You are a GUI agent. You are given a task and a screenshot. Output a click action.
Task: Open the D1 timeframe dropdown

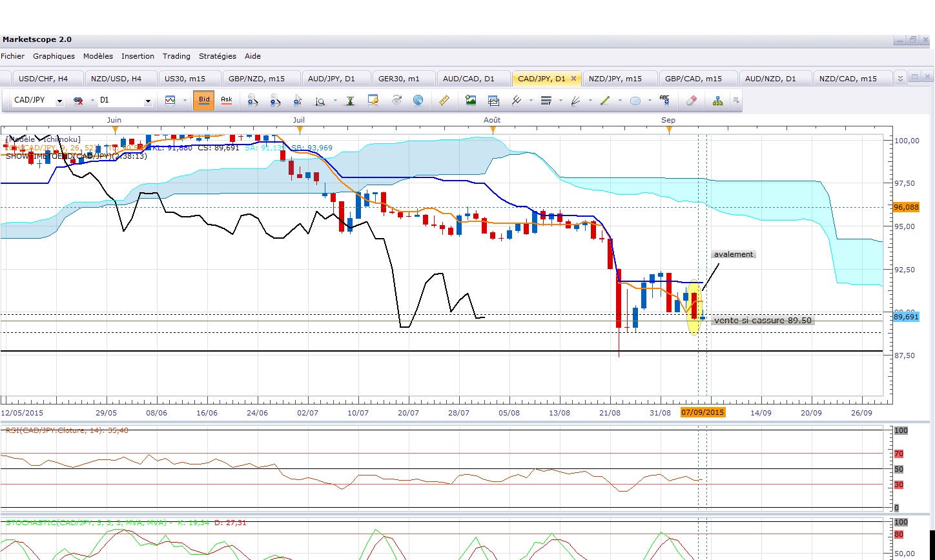148,101
